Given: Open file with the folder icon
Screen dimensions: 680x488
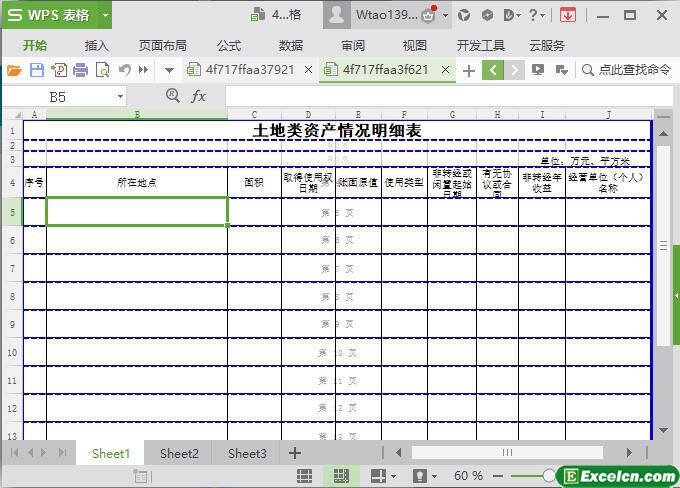Looking at the screenshot, I should click(x=14, y=70).
